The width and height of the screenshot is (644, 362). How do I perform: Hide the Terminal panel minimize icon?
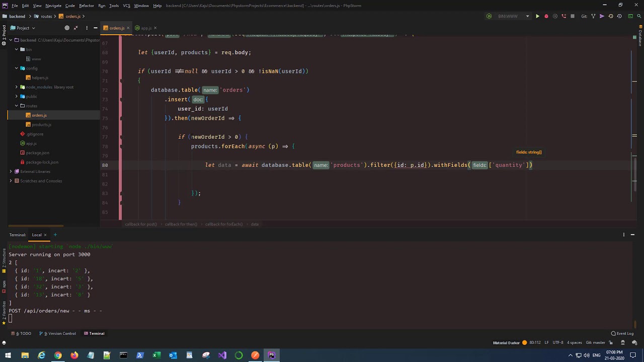click(x=633, y=235)
